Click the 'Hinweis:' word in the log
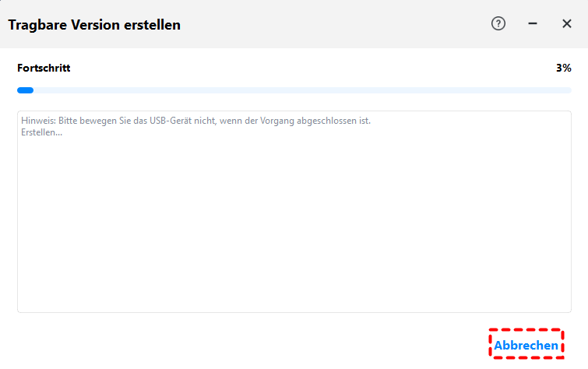 (36, 121)
